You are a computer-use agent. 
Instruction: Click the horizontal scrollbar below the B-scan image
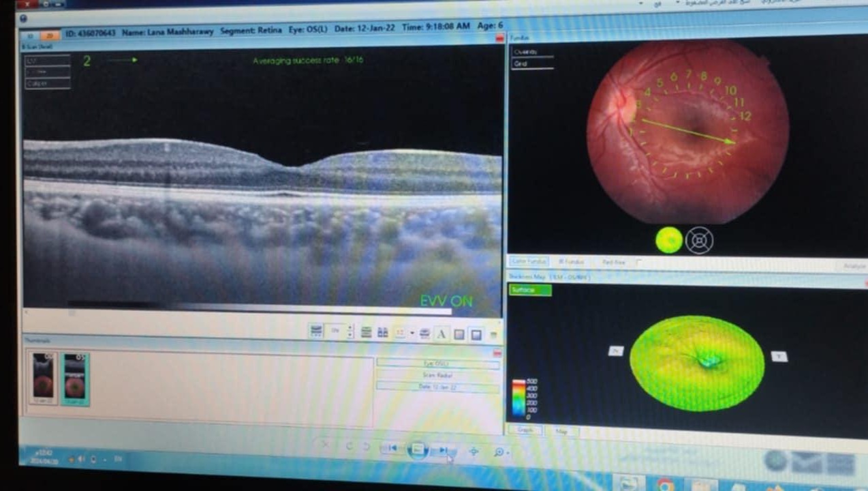coord(259,311)
